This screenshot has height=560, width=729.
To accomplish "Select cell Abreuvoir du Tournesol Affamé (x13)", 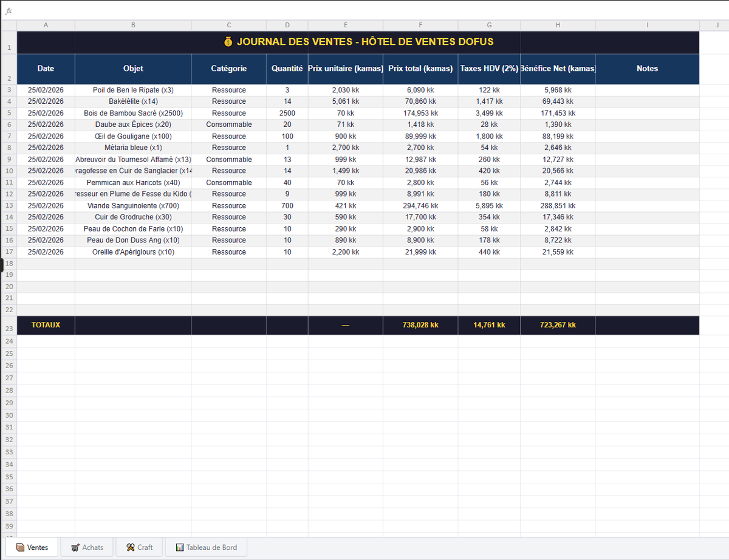I will coord(133,160).
